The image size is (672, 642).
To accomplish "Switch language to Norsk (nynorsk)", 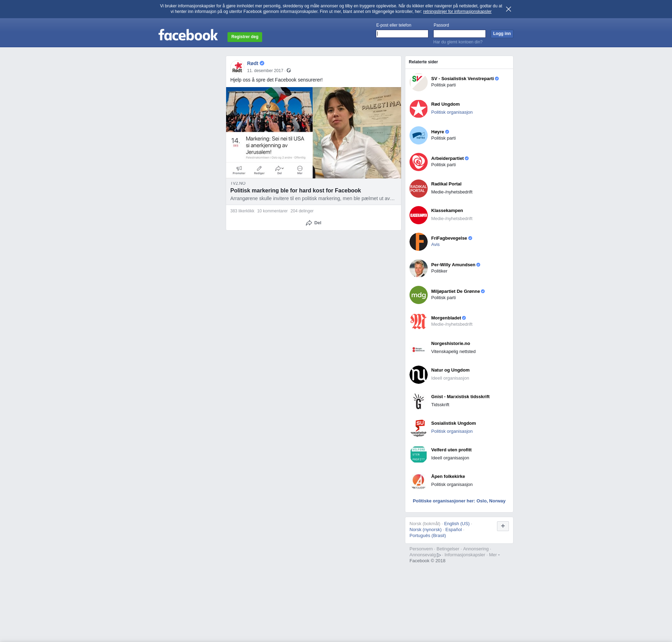I will pos(426,530).
